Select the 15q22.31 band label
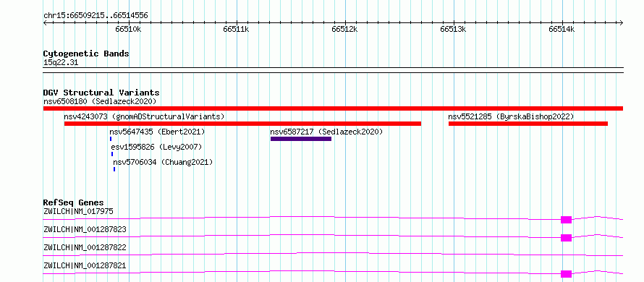 click(x=61, y=63)
